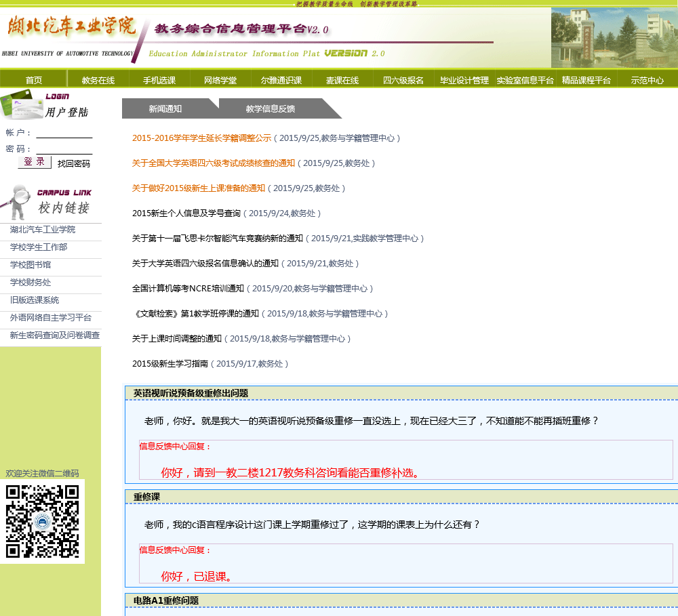The height and width of the screenshot is (616, 678).
Task: Open the 关于做好2015级新生上课准备的通知 notice
Action: click(199, 188)
